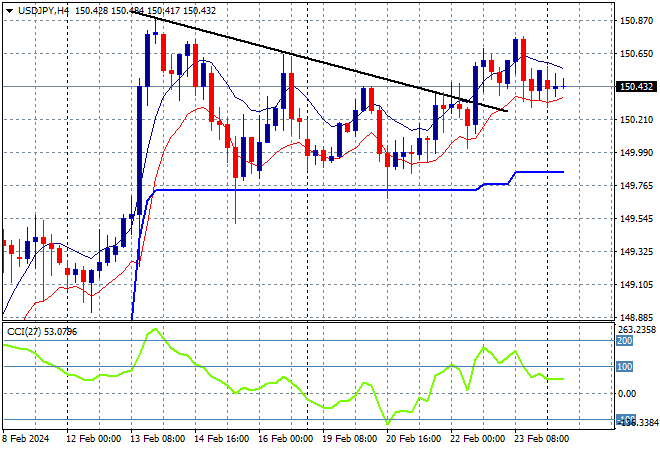This screenshot has height=450, width=660.
Task: Click the CCI(27) 53.0796 indicator label
Action: pos(42,332)
